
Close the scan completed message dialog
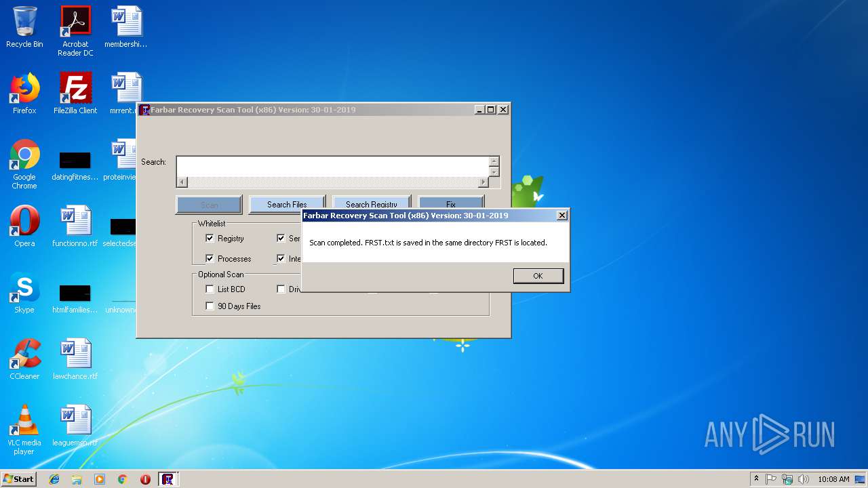pos(561,216)
